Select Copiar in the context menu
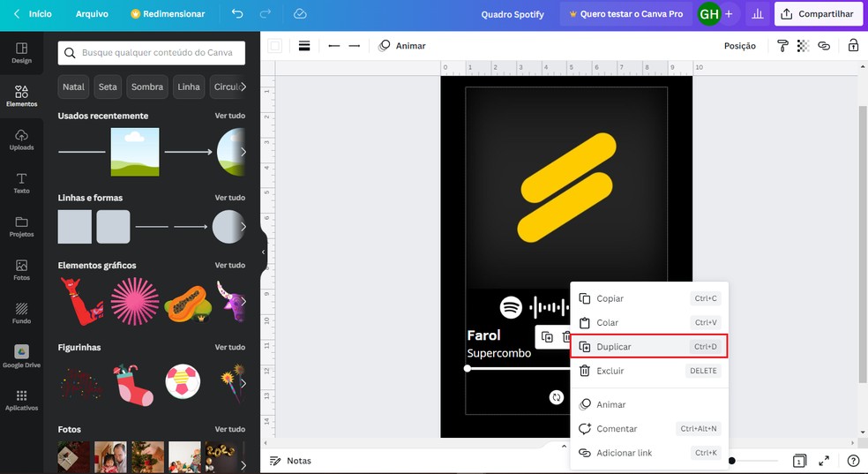The image size is (868, 474). (x=649, y=298)
